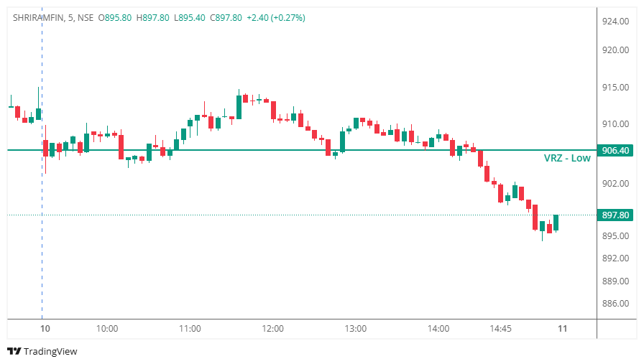Click the last green candlestick
Image resolution: width=644 pixels, height=364 pixels.
click(556, 223)
